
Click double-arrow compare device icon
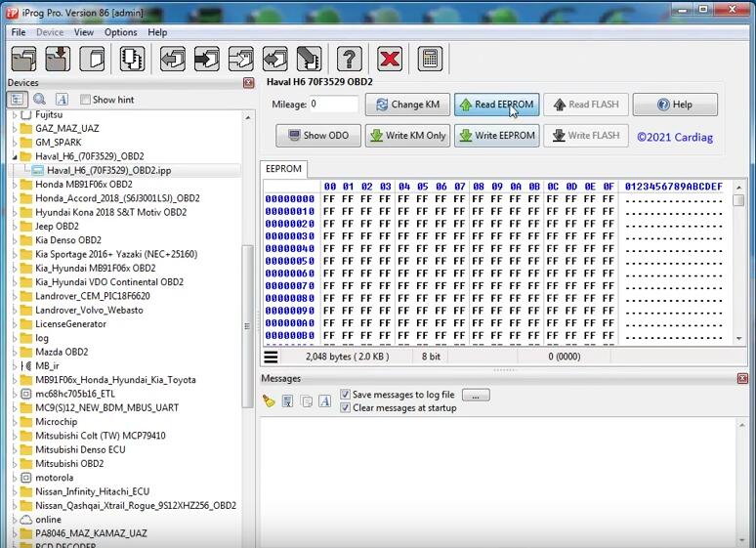point(275,59)
